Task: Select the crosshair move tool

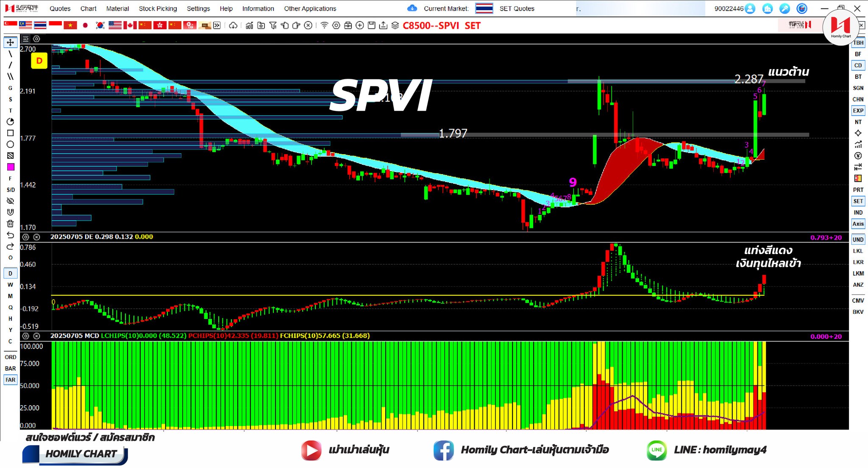Action: 10,42
